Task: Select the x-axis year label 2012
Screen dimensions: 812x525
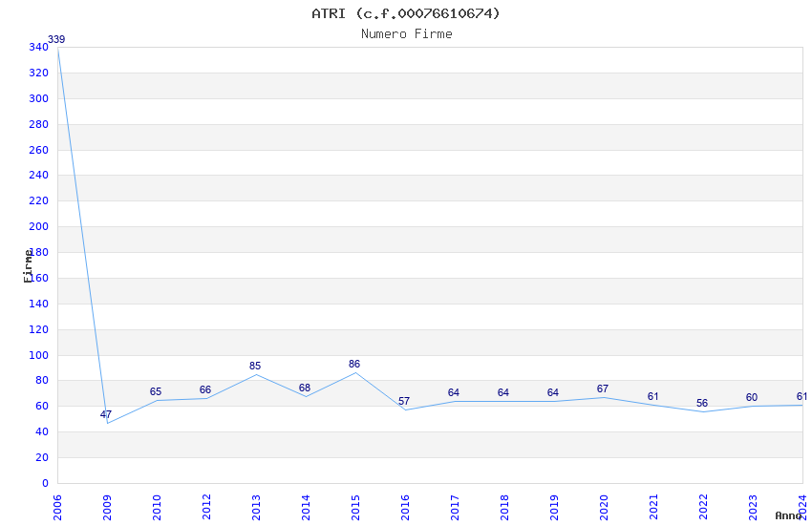Action: click(206, 507)
